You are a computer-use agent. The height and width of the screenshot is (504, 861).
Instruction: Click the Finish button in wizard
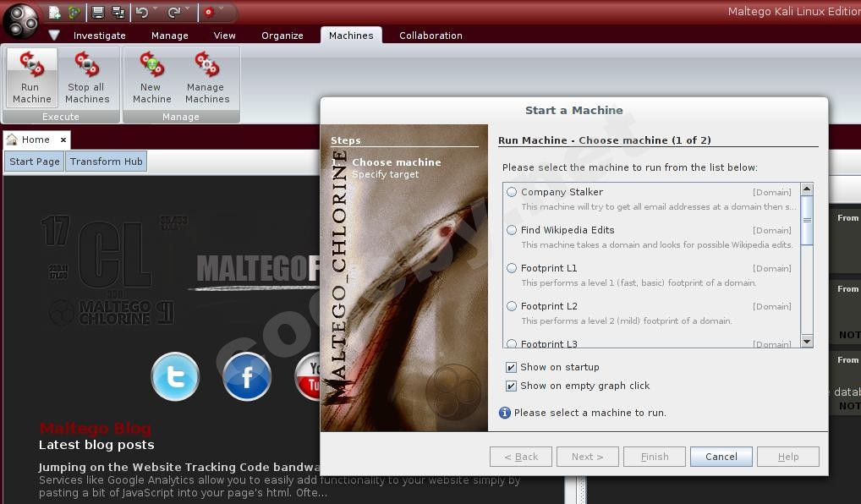pyautogui.click(x=655, y=457)
